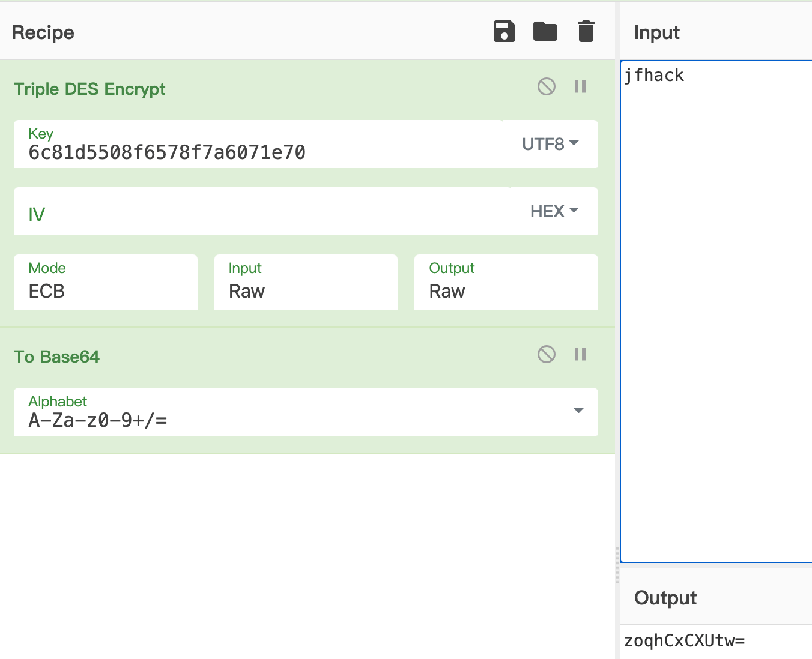Change the Triple DES Output Raw option
The image size is (812, 659).
click(506, 283)
